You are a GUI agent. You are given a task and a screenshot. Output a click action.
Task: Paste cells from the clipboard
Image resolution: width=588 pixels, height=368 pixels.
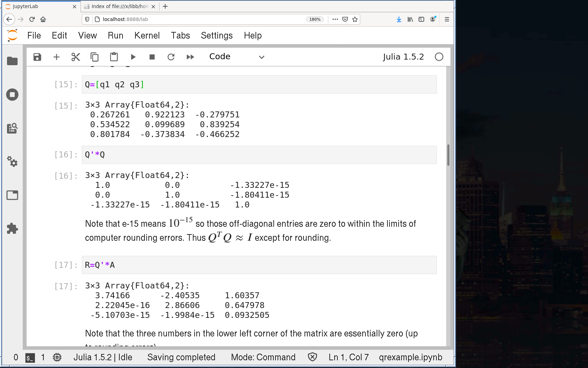pos(114,57)
